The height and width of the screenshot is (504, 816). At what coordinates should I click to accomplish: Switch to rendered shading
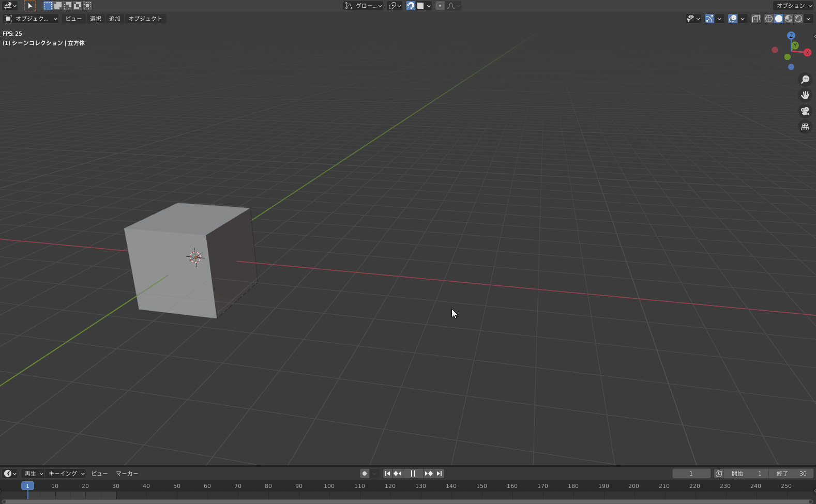click(798, 19)
